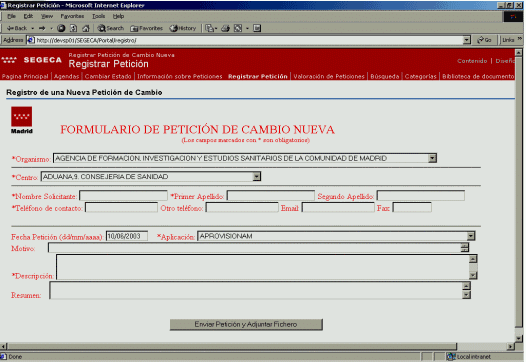Open the address bar dropdown arrow
The width and height of the screenshot is (526, 362).
[x=467, y=40]
